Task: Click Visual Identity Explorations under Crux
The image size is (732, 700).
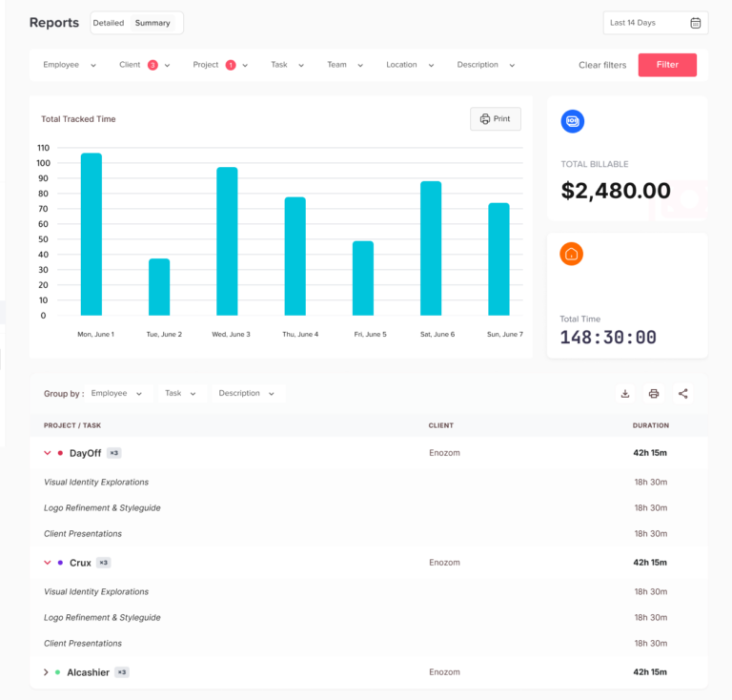Action: 95,591
